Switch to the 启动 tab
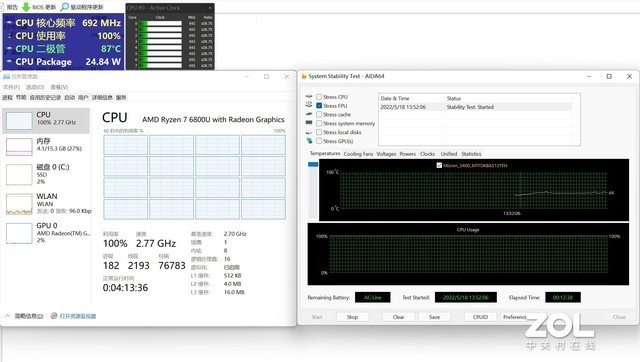The image size is (640, 362). click(70, 97)
